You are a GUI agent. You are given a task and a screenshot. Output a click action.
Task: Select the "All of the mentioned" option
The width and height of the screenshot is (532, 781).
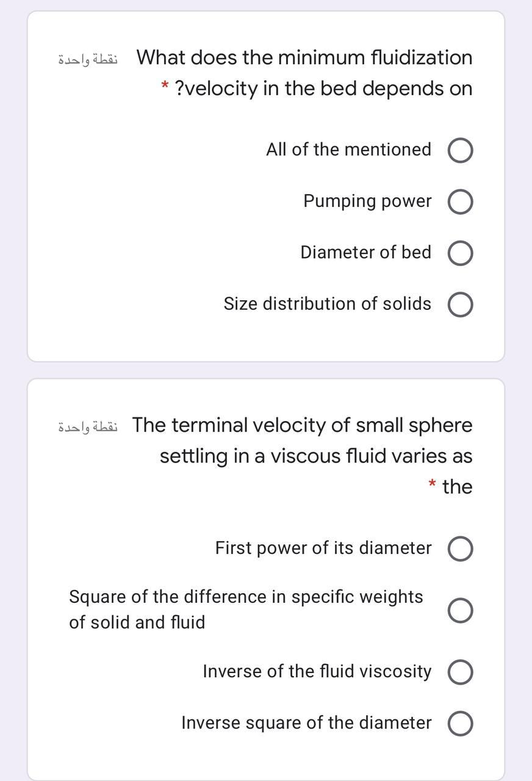click(x=461, y=150)
